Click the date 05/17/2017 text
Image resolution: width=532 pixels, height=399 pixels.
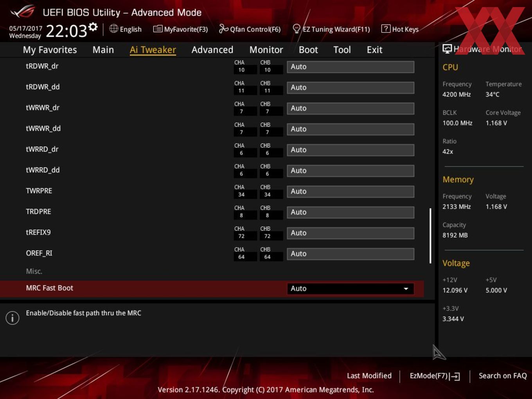click(26, 28)
